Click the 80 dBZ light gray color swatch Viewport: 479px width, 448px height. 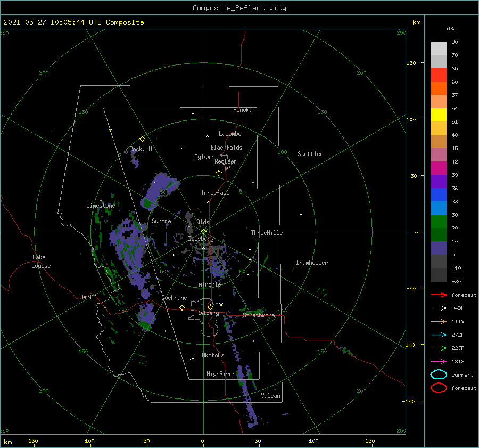[439, 48]
